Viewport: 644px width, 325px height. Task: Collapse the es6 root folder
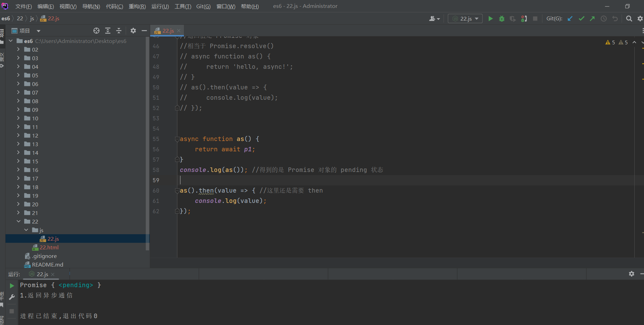click(11, 41)
